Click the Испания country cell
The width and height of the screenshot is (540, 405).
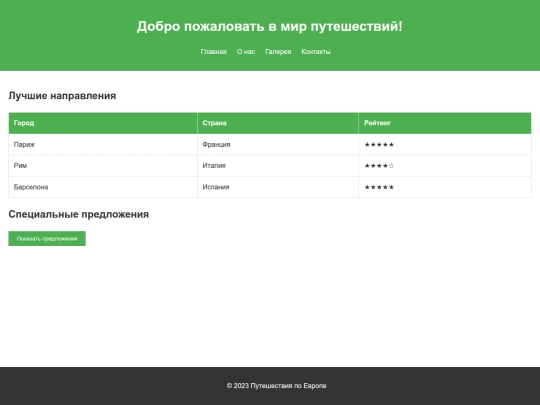(x=278, y=187)
